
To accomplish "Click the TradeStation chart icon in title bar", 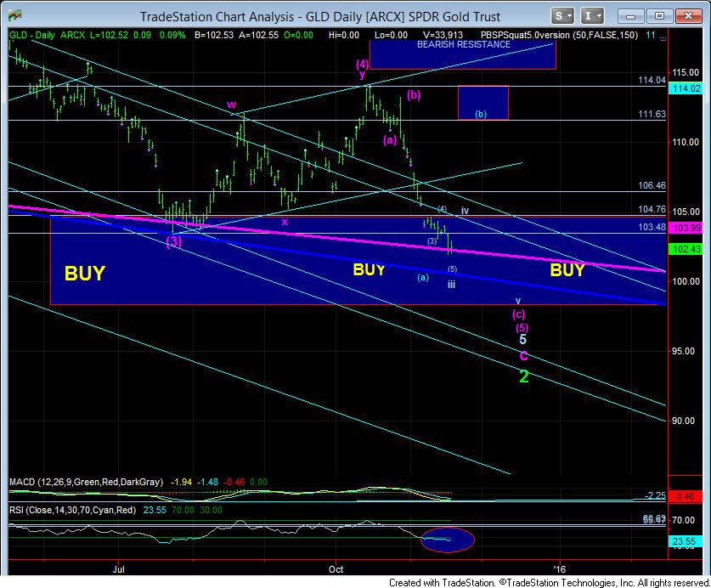I will pos(15,16).
